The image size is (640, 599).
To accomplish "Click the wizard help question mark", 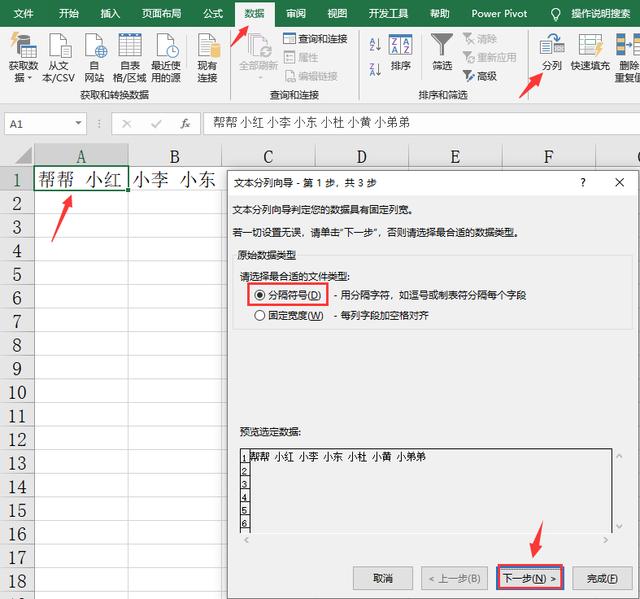I will (583, 182).
